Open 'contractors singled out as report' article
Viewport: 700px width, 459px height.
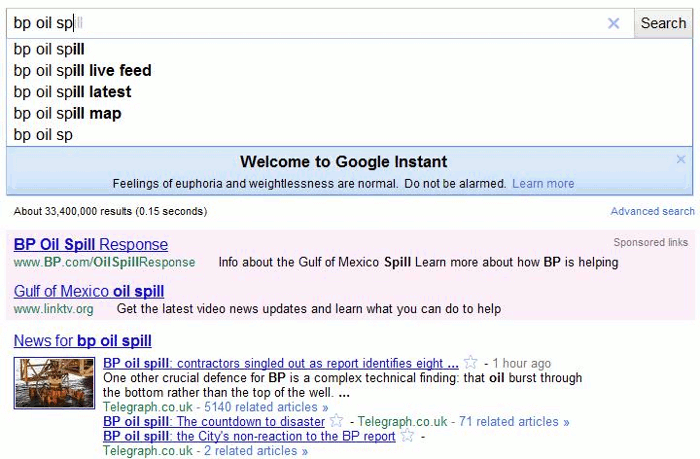281,363
